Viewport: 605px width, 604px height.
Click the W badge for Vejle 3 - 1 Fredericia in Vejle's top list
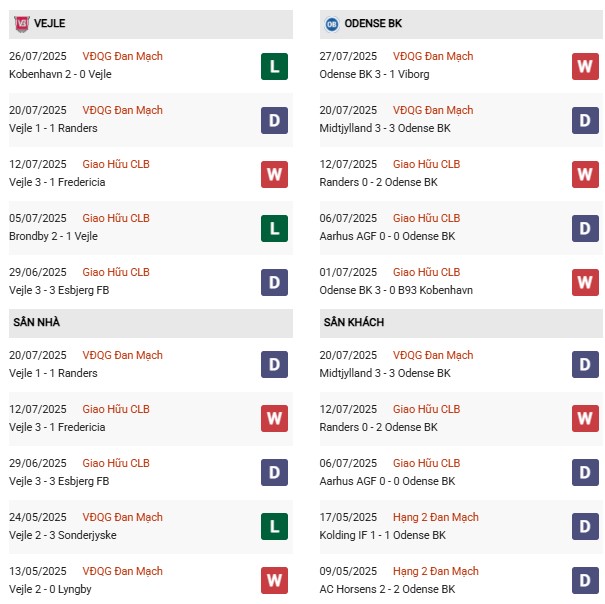click(274, 174)
